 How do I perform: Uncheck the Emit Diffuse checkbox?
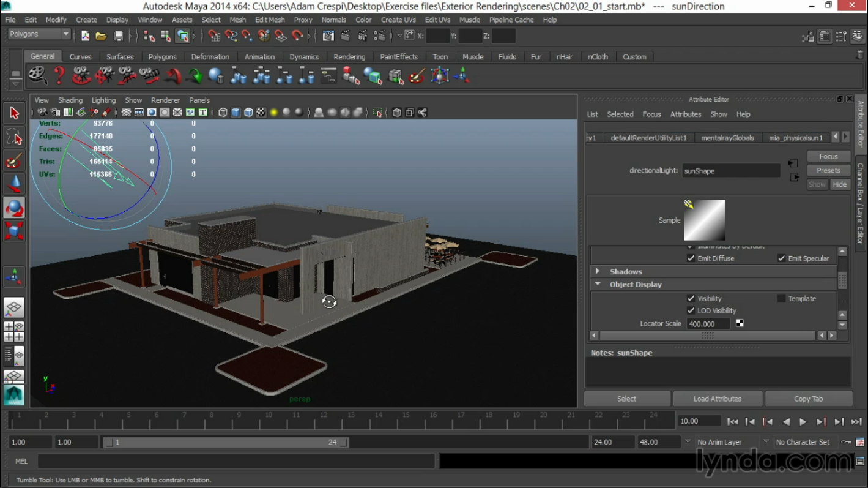(x=691, y=258)
